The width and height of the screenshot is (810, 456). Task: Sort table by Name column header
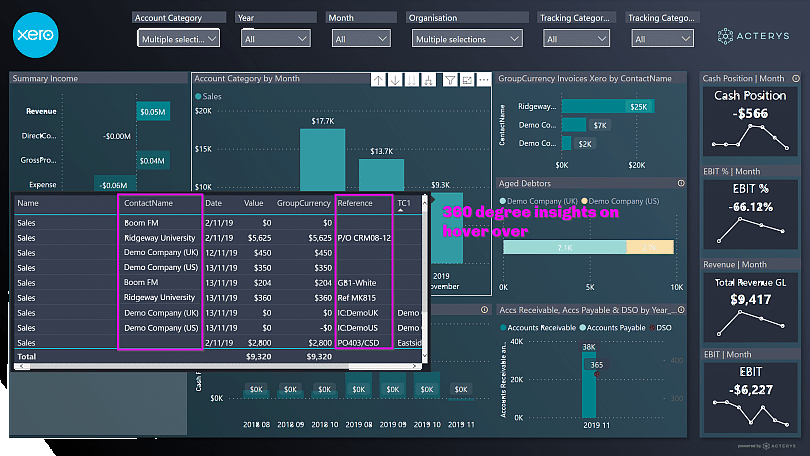[28, 203]
